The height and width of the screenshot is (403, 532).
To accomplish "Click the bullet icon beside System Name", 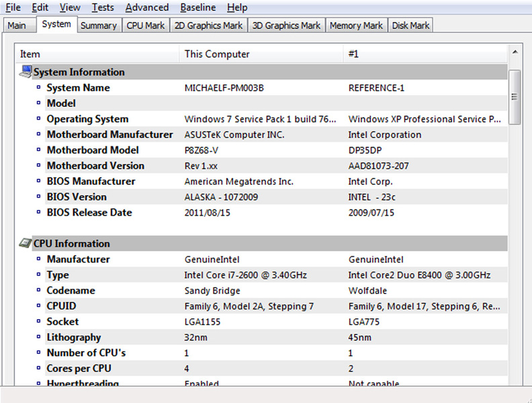I will tap(38, 87).
